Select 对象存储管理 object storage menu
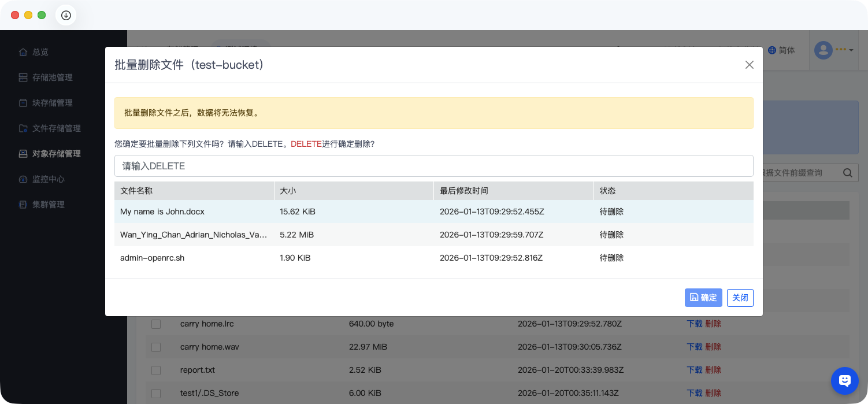 (x=56, y=154)
